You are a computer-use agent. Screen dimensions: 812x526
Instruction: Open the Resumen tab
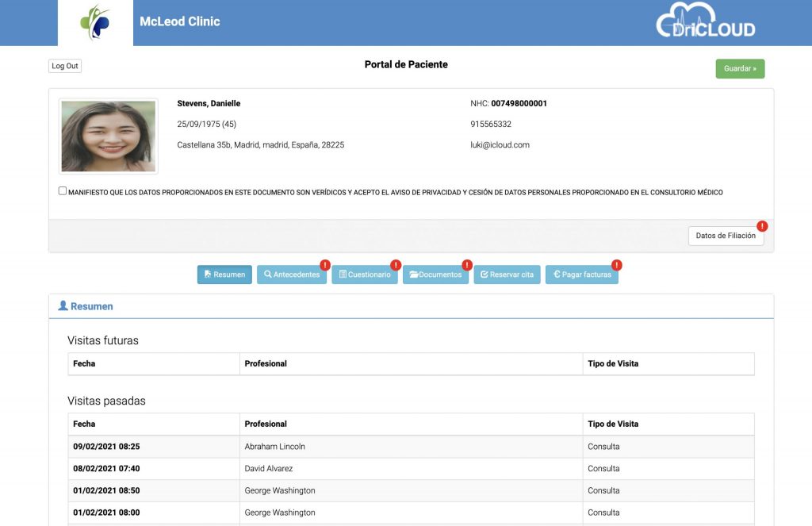[x=224, y=275]
